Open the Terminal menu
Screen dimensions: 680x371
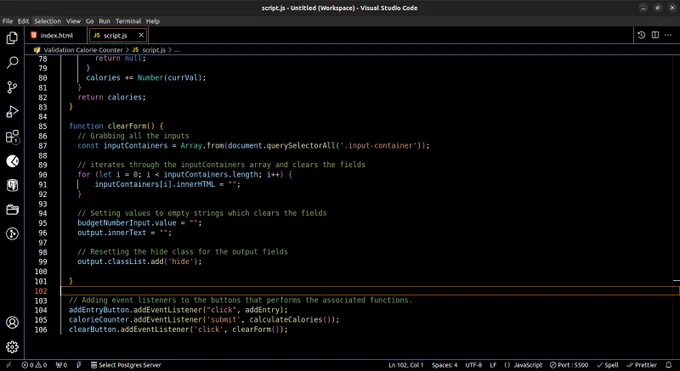(128, 21)
